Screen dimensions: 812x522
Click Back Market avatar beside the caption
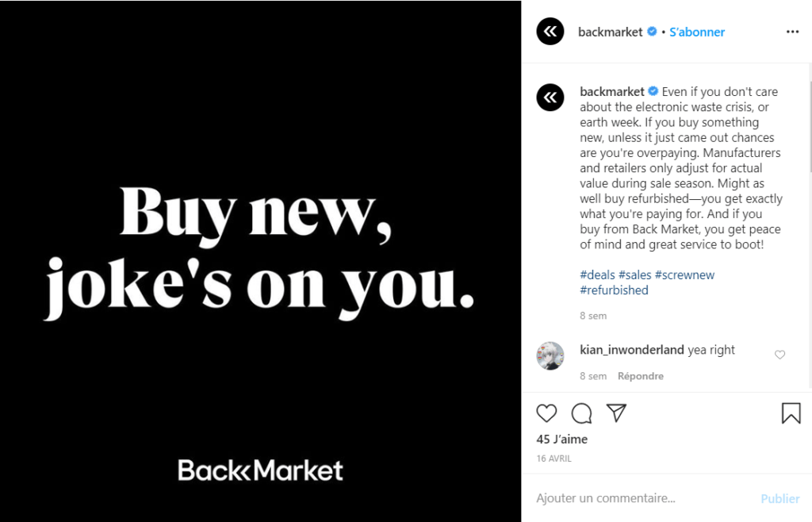point(550,98)
